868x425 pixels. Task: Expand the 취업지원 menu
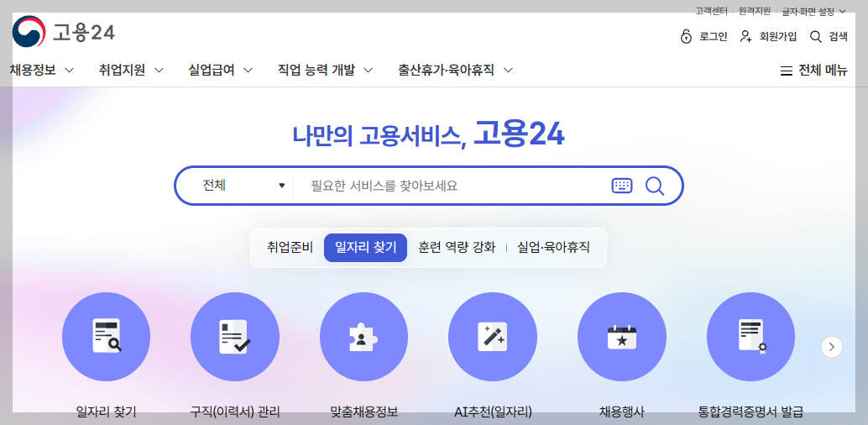point(132,71)
